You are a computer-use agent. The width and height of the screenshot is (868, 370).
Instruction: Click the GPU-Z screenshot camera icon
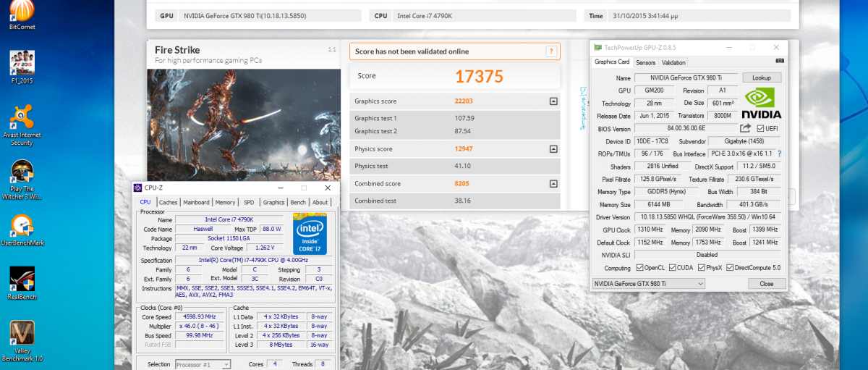click(x=780, y=62)
